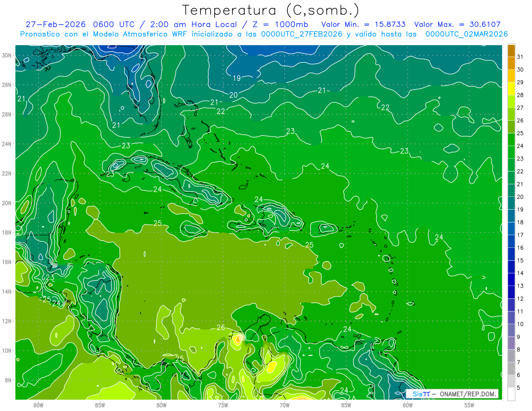Click the "Temperatura (C,somb.)" chart title
The height and width of the screenshot is (411, 532).
click(x=271, y=10)
